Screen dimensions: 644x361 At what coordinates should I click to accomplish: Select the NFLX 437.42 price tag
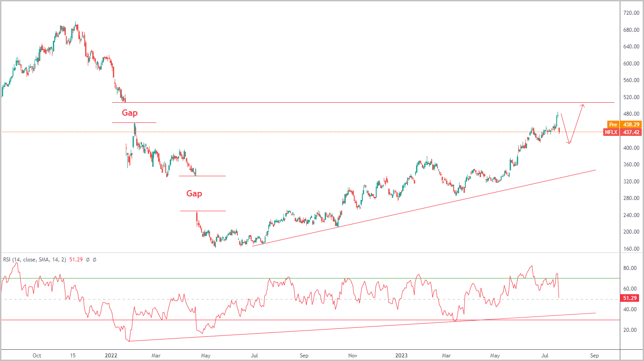tap(623, 132)
